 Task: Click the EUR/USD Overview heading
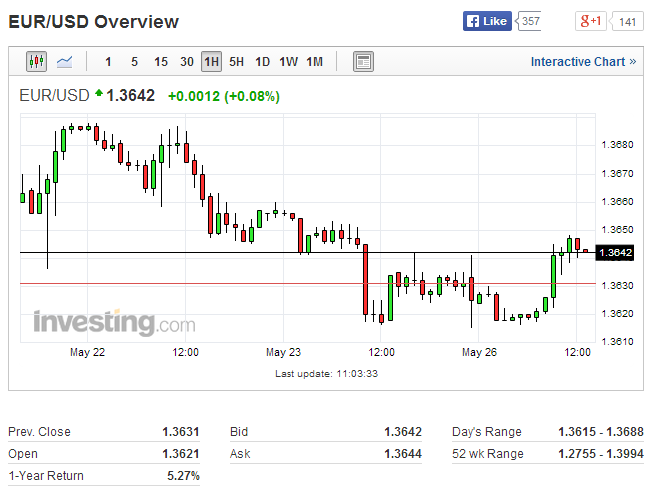coord(94,22)
